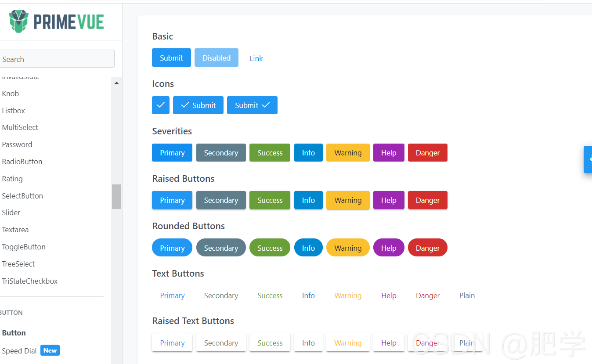Open the TreeSelect component page
Image resolution: width=592 pixels, height=364 pixels.
[18, 264]
